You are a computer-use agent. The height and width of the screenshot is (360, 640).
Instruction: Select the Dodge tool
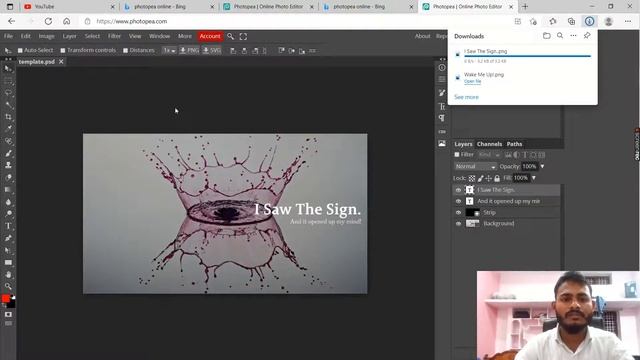click(x=8, y=213)
